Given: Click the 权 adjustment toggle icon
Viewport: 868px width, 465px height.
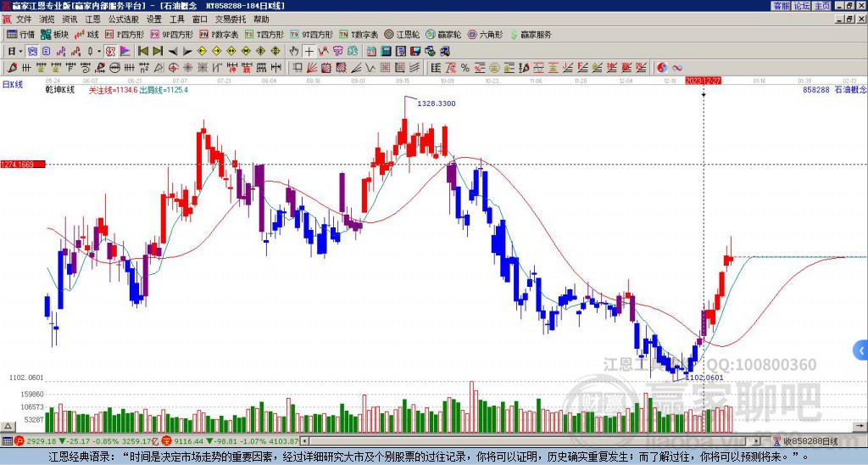Looking at the screenshot, I should [110, 52].
